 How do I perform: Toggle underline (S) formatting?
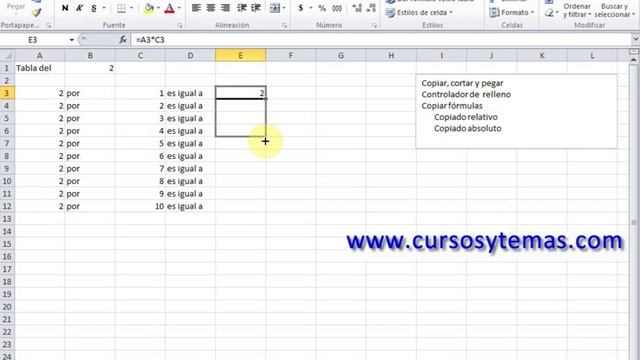pyautogui.click(x=93, y=8)
